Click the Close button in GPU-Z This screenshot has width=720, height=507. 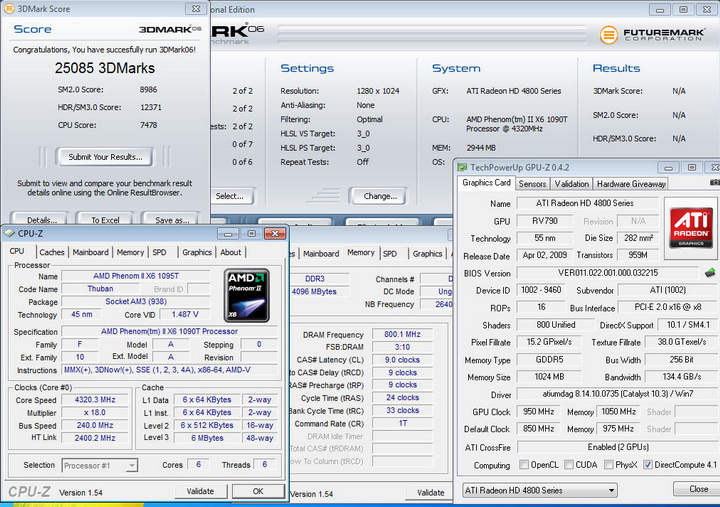pyautogui.click(x=697, y=489)
